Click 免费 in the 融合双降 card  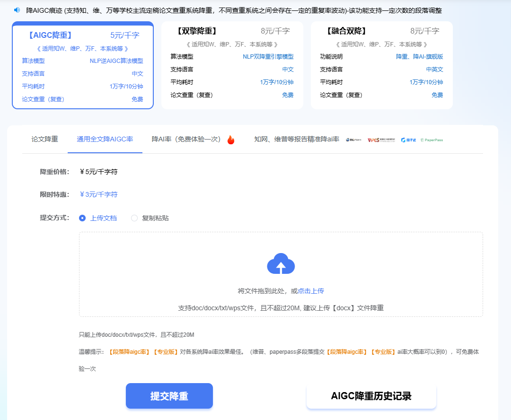(x=437, y=95)
